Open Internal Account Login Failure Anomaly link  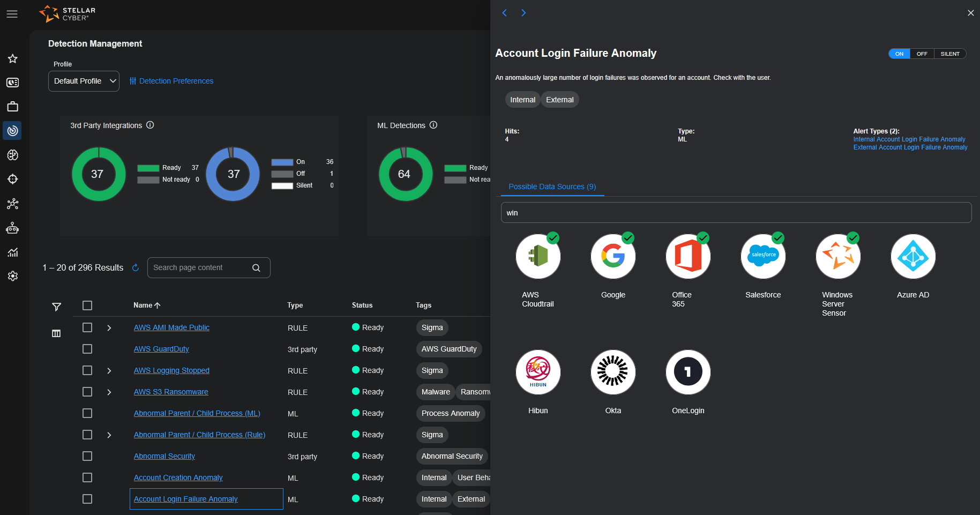click(909, 139)
